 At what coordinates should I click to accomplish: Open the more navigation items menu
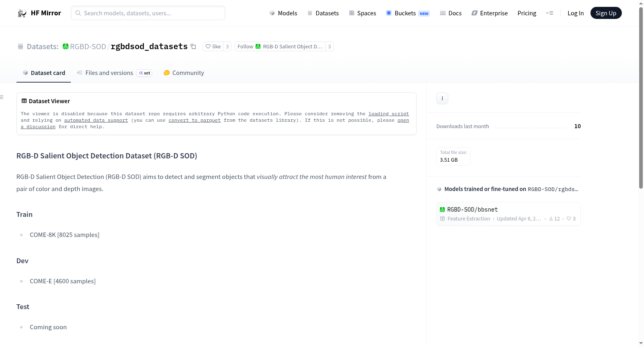pos(549,13)
